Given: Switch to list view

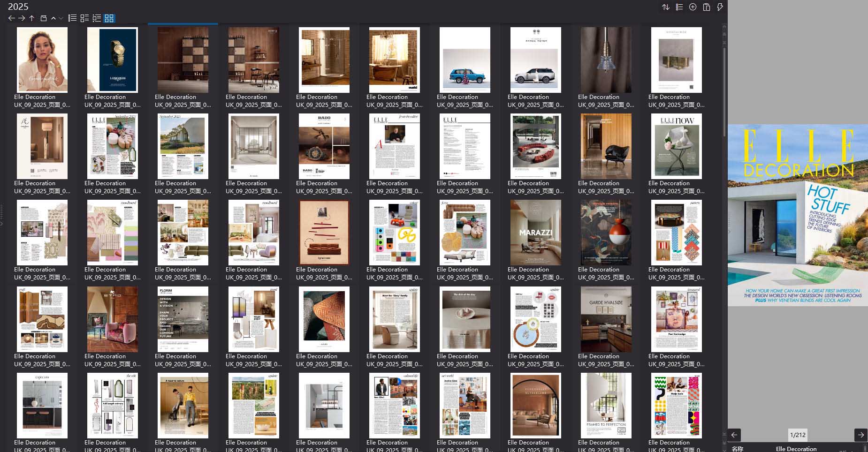Looking at the screenshot, I should tap(72, 18).
